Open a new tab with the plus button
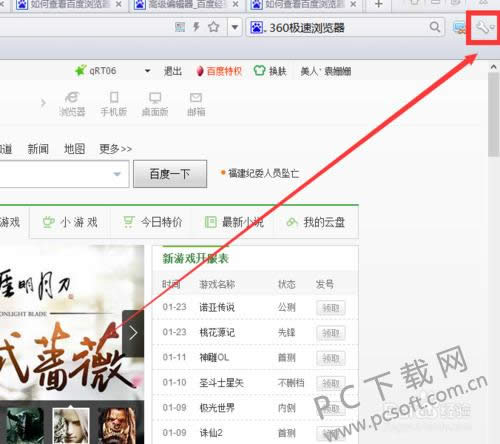Viewport: 500px width, 444px height. 379,4
